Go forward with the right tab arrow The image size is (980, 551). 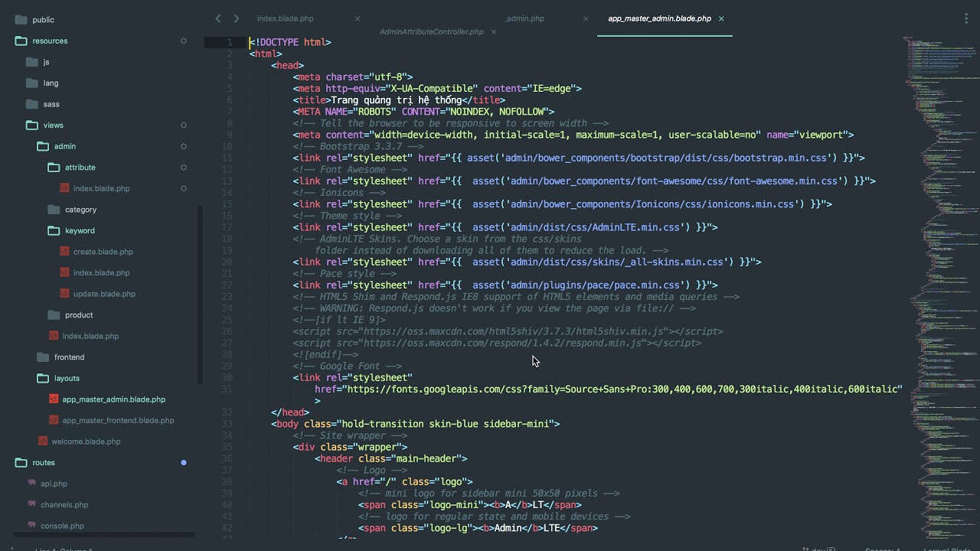(236, 18)
